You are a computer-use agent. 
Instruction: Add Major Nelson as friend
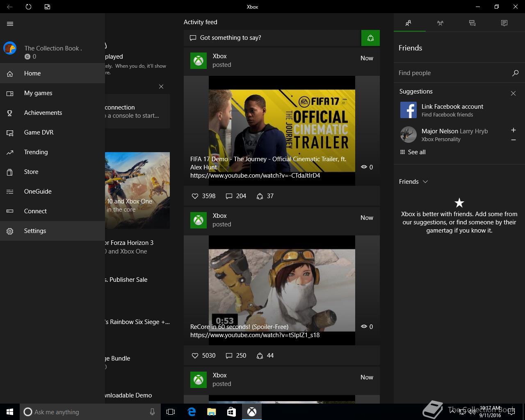tap(513, 130)
